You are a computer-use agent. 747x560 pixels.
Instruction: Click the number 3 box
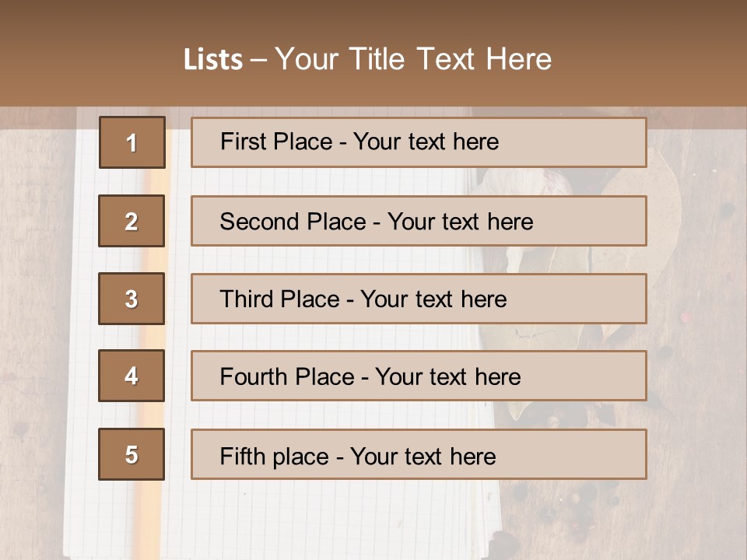(132, 299)
